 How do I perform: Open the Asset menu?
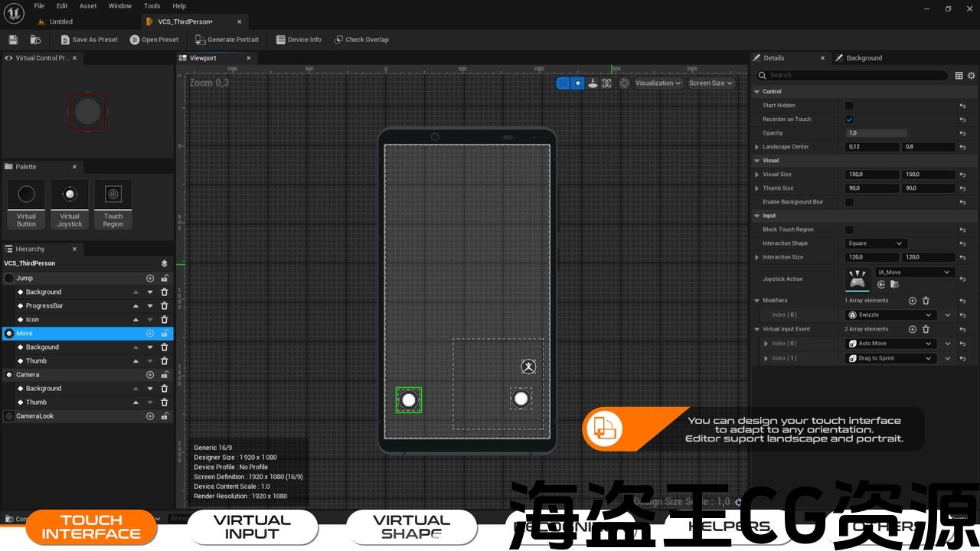tap(88, 6)
